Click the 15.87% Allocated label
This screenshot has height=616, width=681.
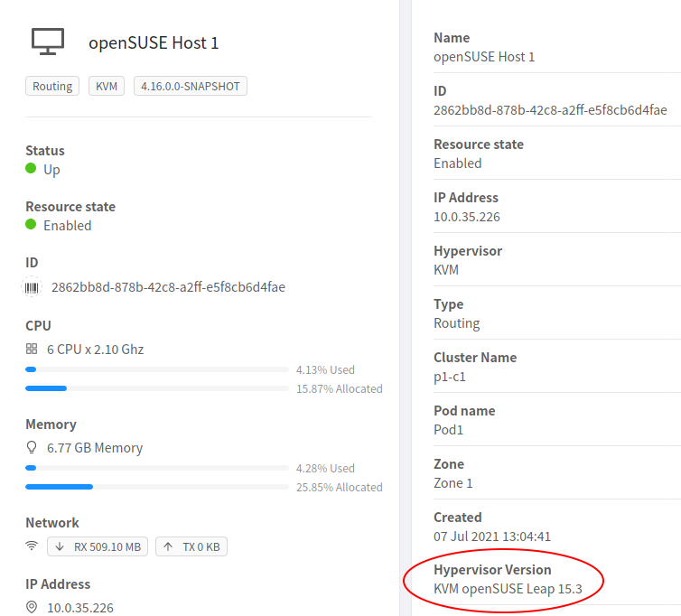(340, 388)
